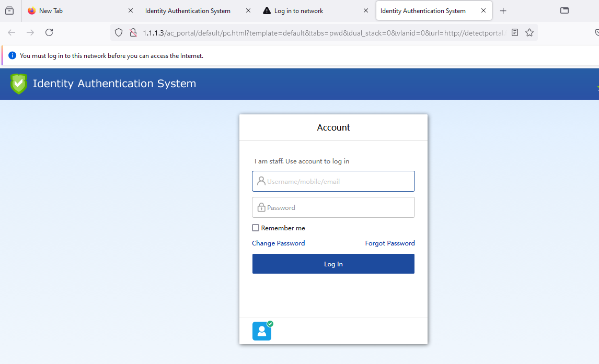Bookmark this page with star icon
Screen dimensions: 599x364
pyautogui.click(x=529, y=33)
